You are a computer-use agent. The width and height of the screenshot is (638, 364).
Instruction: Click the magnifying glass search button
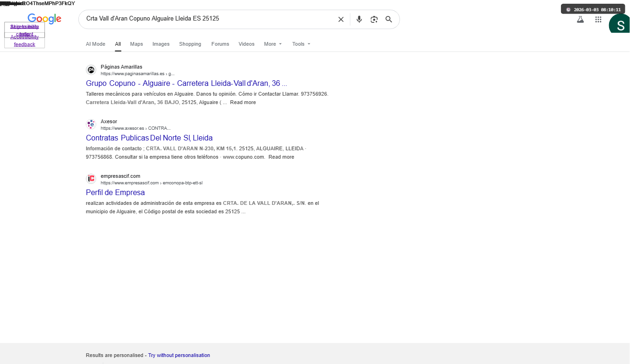coord(389,19)
